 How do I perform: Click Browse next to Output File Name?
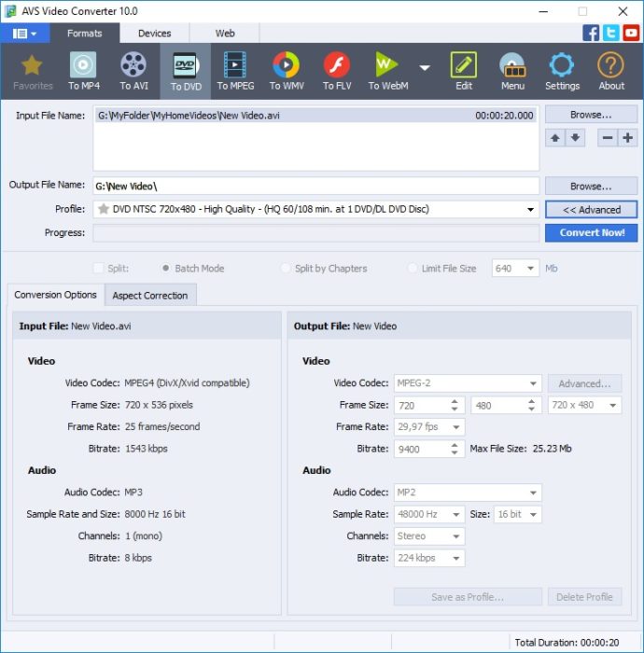click(x=591, y=187)
